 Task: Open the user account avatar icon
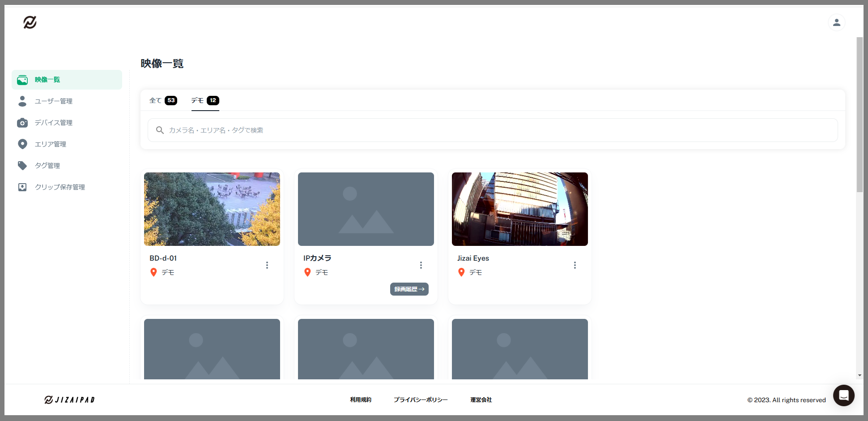(x=836, y=22)
